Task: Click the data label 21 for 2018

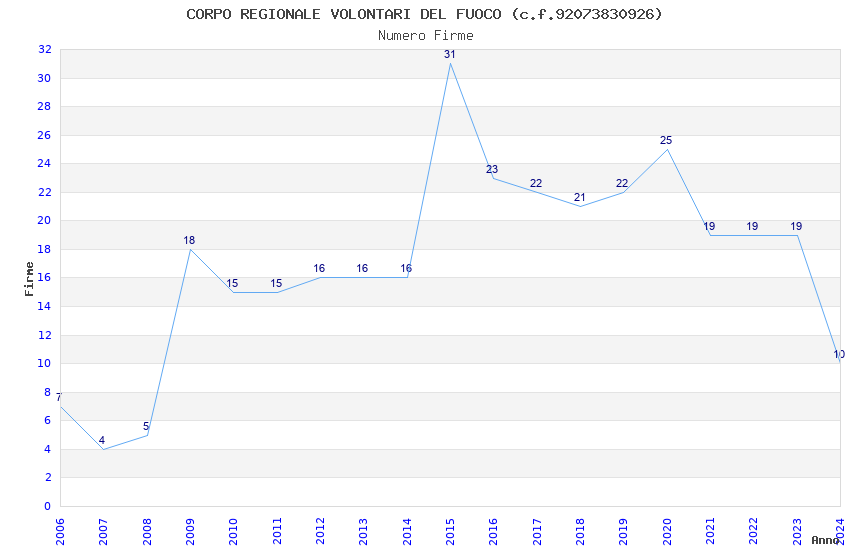Action: coord(579,197)
